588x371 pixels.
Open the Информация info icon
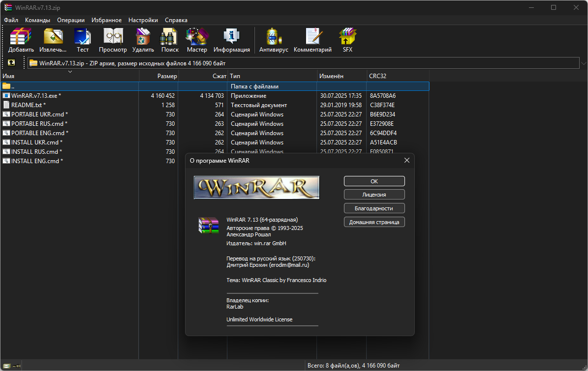coord(231,40)
